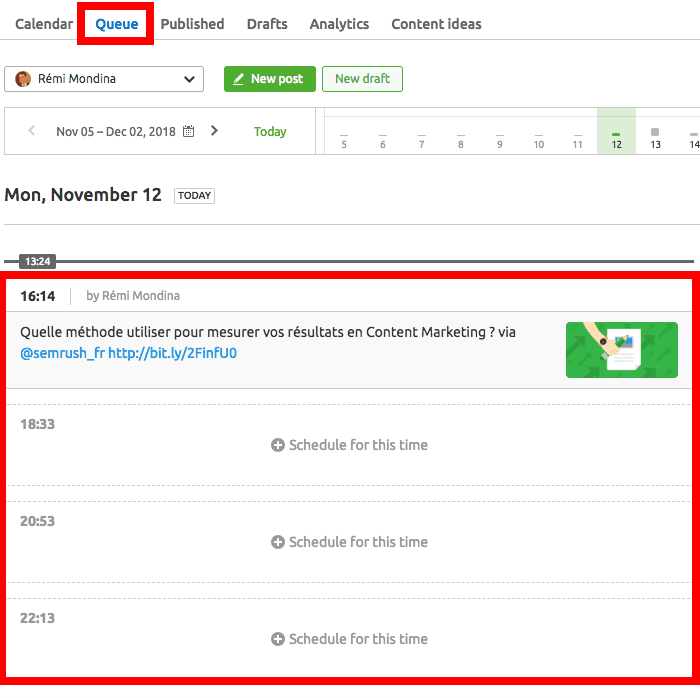Open the green post image thumbnail
This screenshot has width=700, height=698.
click(x=622, y=350)
